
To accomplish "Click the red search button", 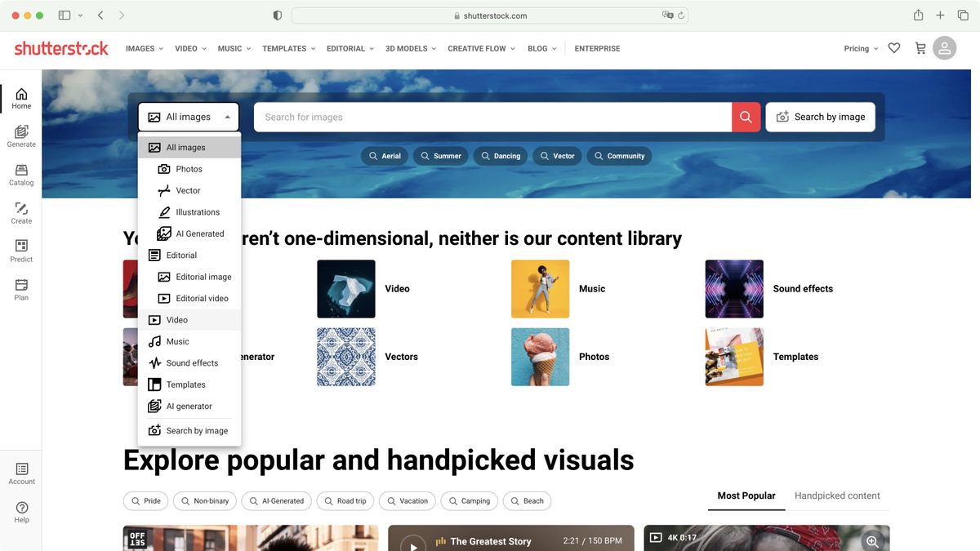I will pos(745,117).
